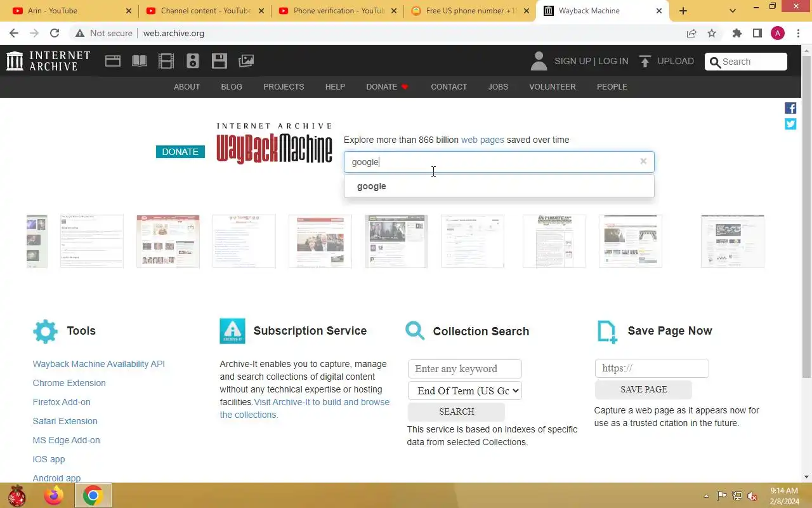The height and width of the screenshot is (508, 812).
Task: Open the HELP menu item
Action: [x=335, y=86]
